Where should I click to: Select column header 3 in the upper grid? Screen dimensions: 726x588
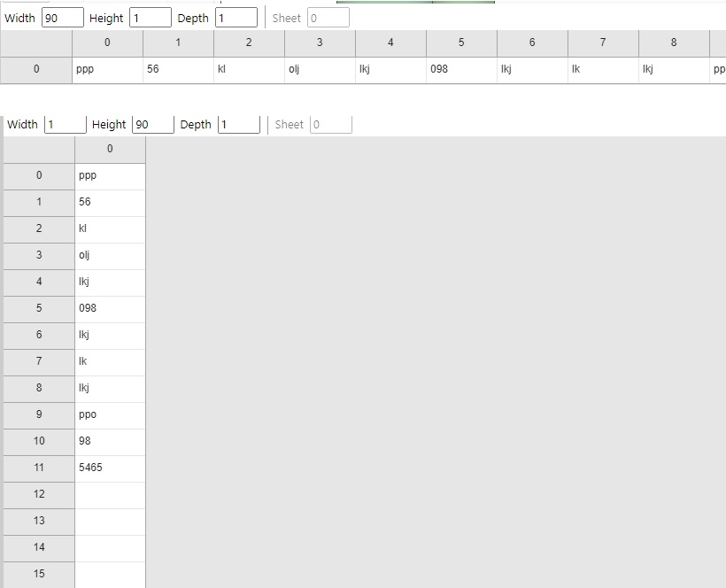(x=320, y=43)
